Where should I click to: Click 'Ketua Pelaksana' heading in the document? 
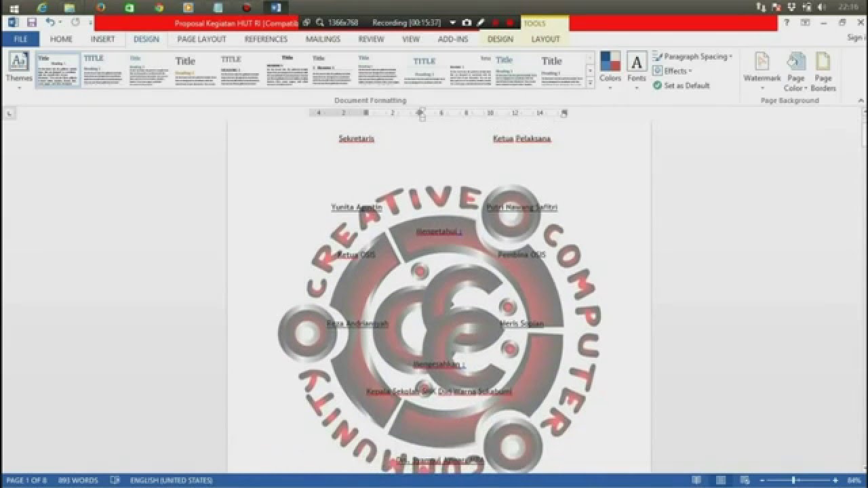(521, 138)
